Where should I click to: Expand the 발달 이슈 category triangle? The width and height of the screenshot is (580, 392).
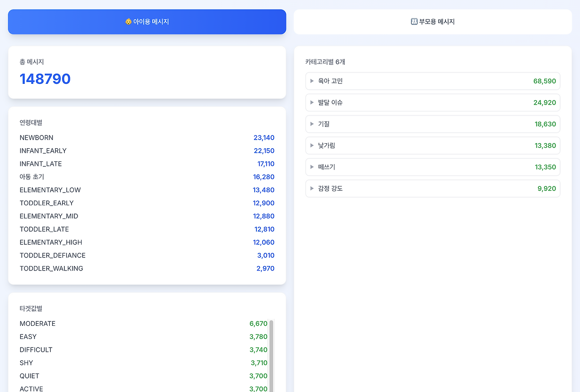point(312,102)
